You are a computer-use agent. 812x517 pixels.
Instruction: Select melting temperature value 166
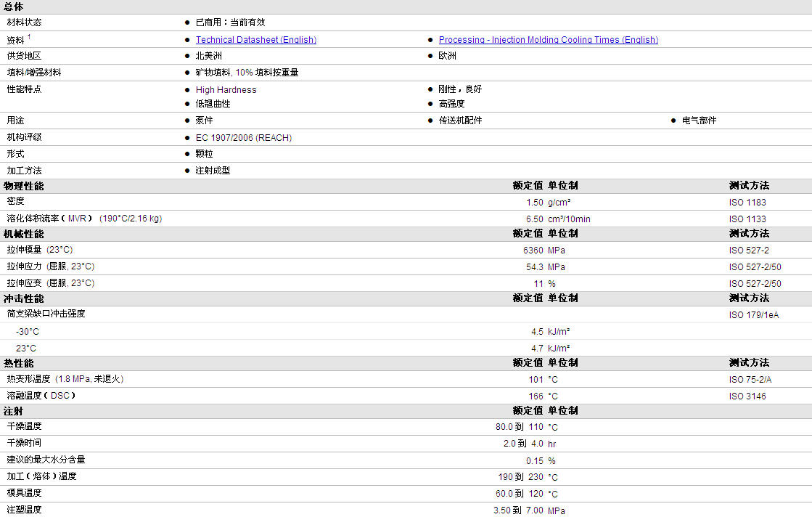536,396
